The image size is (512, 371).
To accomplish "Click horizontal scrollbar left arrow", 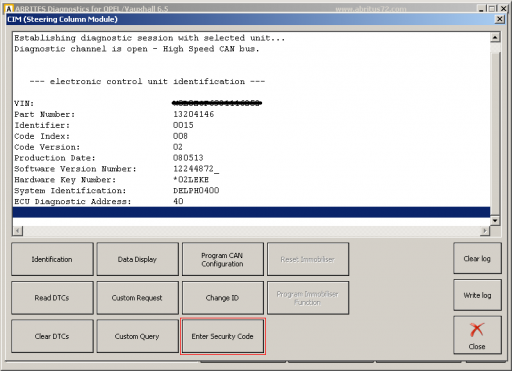I will (x=18, y=230).
